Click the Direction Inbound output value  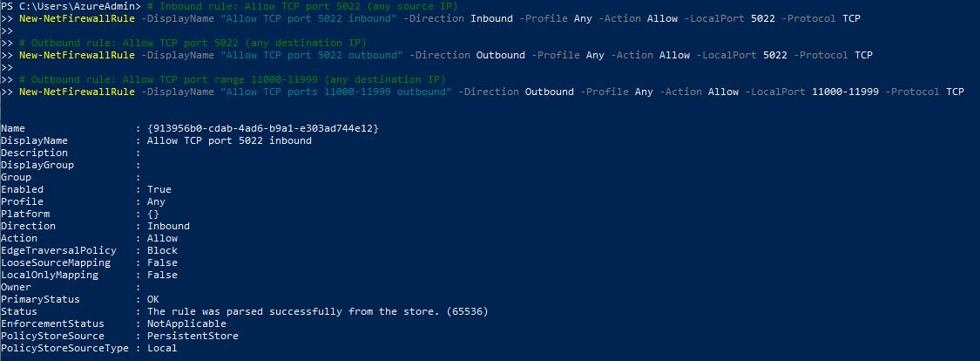[x=168, y=226]
